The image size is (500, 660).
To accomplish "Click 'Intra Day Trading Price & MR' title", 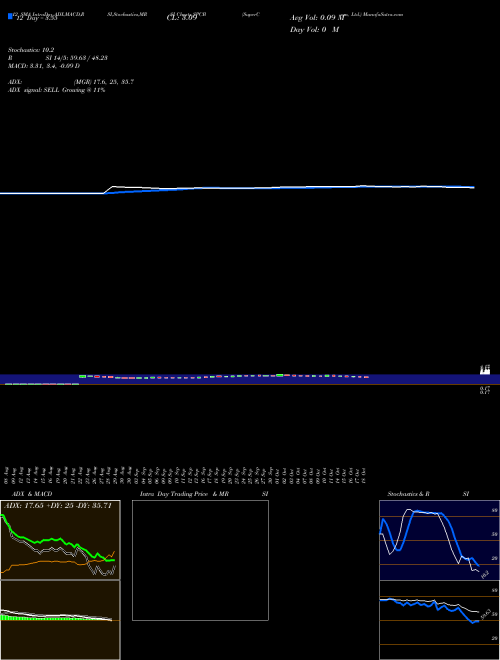I will (x=184, y=494).
